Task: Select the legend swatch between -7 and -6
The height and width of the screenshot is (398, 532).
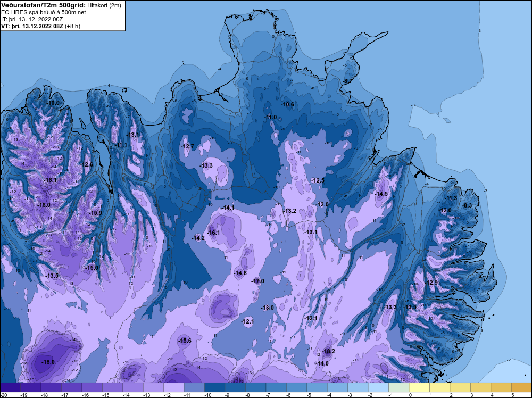Action: 276,387
